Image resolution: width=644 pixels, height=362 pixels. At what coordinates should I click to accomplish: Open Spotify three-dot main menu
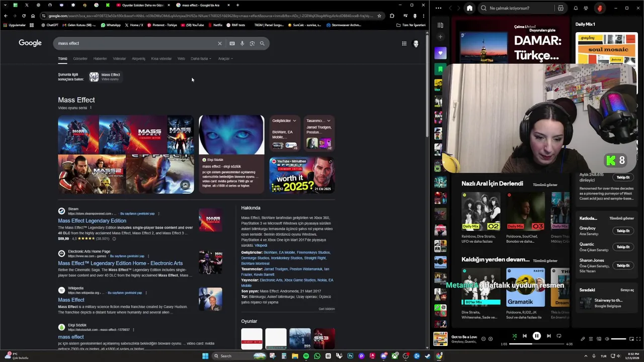click(439, 8)
